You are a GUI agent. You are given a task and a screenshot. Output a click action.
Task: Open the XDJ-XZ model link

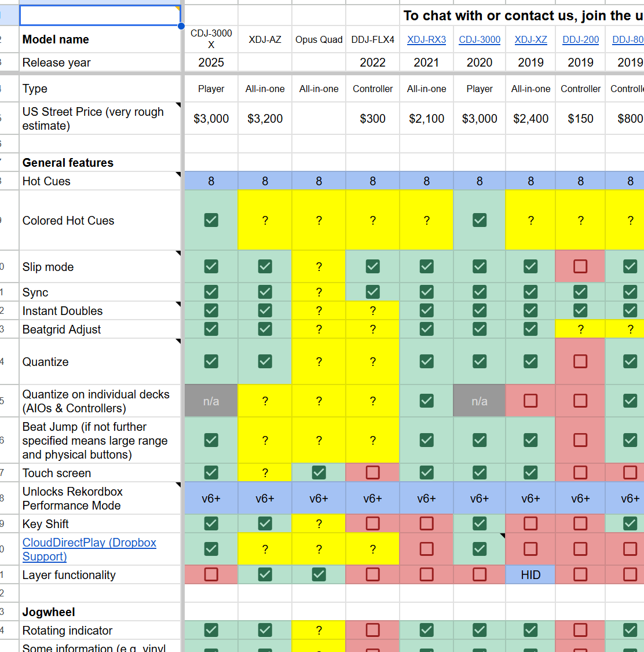pos(530,39)
